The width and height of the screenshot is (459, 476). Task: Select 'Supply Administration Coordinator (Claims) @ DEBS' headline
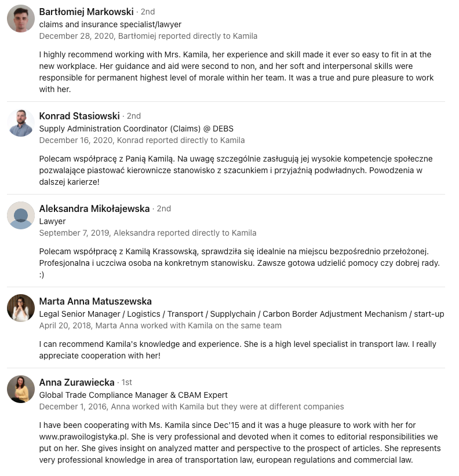click(136, 129)
